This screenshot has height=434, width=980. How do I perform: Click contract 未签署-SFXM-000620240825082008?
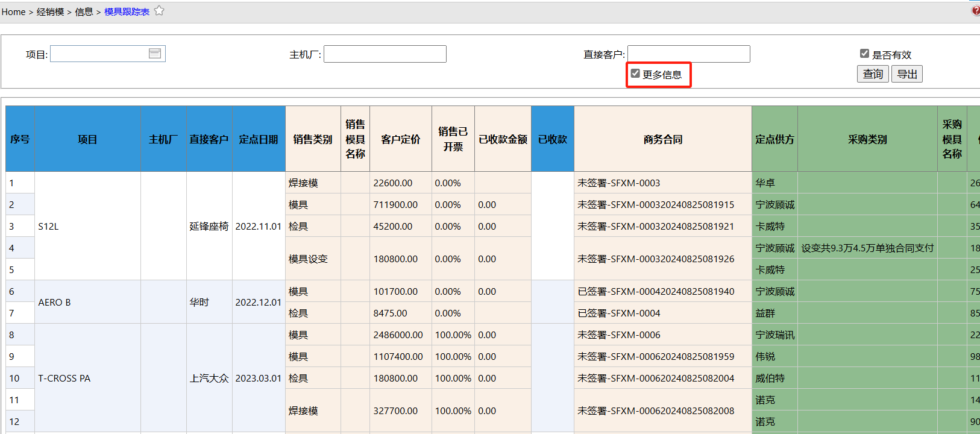pos(656,410)
